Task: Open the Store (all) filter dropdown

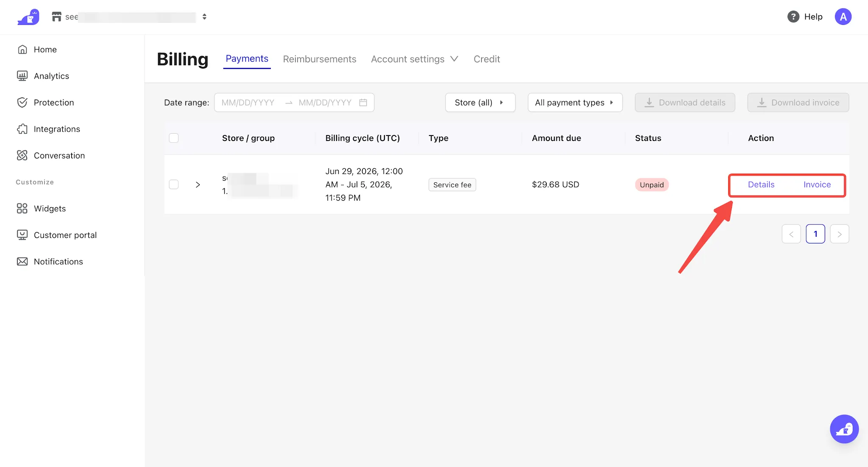Action: (x=480, y=102)
